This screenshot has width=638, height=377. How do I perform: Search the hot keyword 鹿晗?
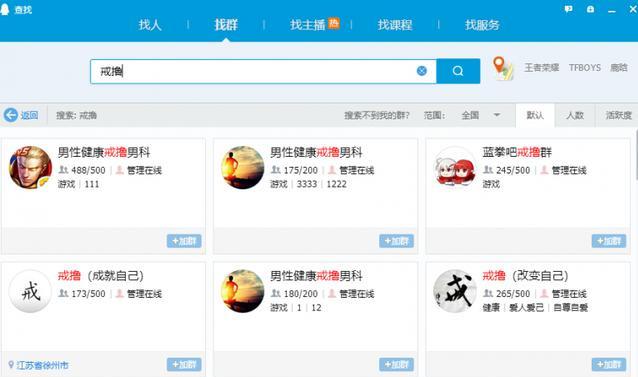(x=619, y=68)
